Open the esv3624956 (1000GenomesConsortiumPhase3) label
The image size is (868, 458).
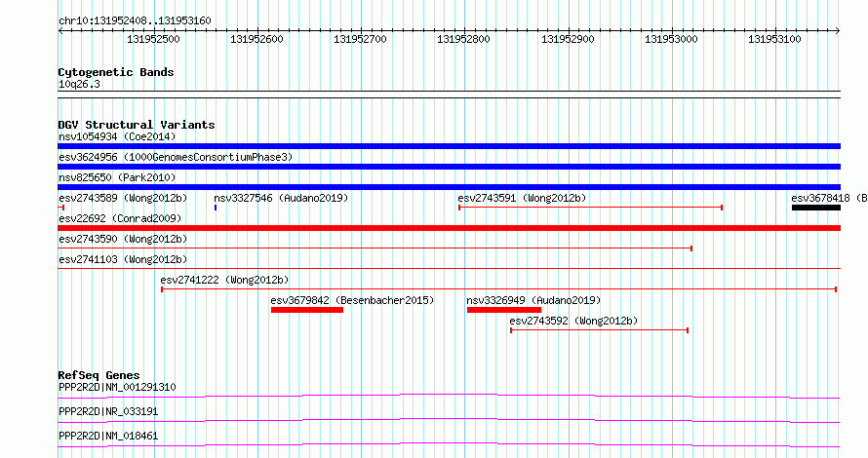tap(176, 157)
